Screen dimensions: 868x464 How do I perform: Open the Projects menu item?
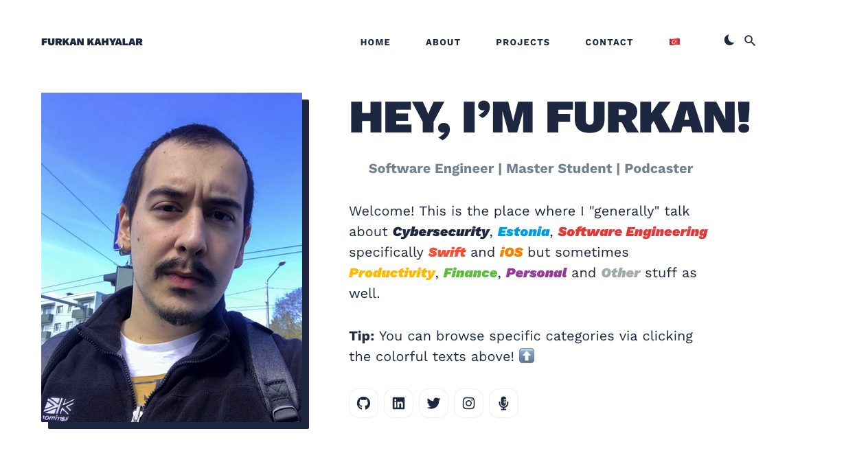[x=523, y=42]
